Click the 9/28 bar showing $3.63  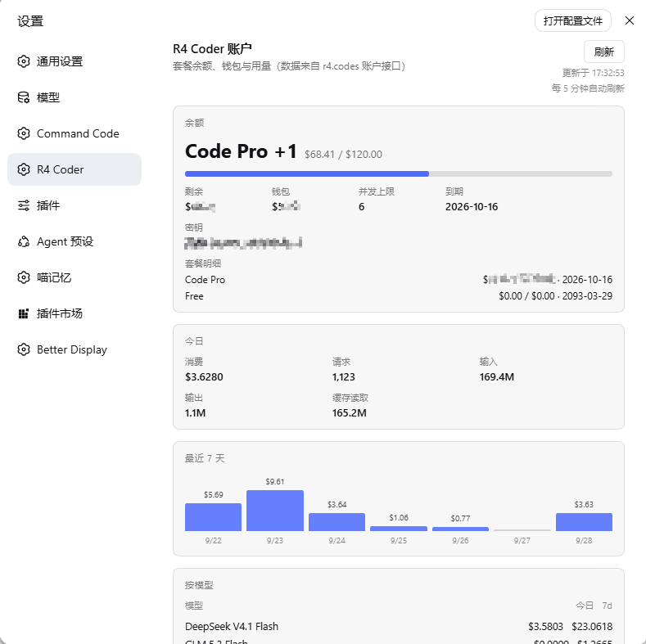click(584, 522)
